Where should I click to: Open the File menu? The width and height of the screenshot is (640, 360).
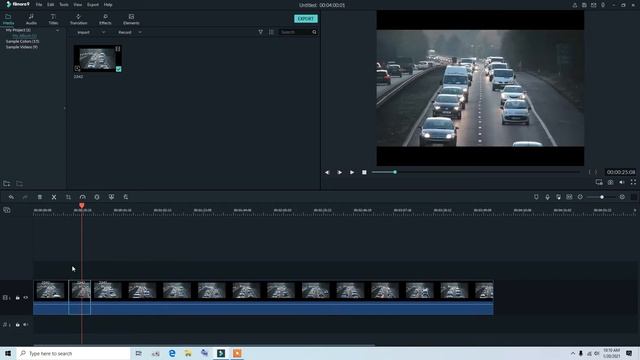coord(39,5)
